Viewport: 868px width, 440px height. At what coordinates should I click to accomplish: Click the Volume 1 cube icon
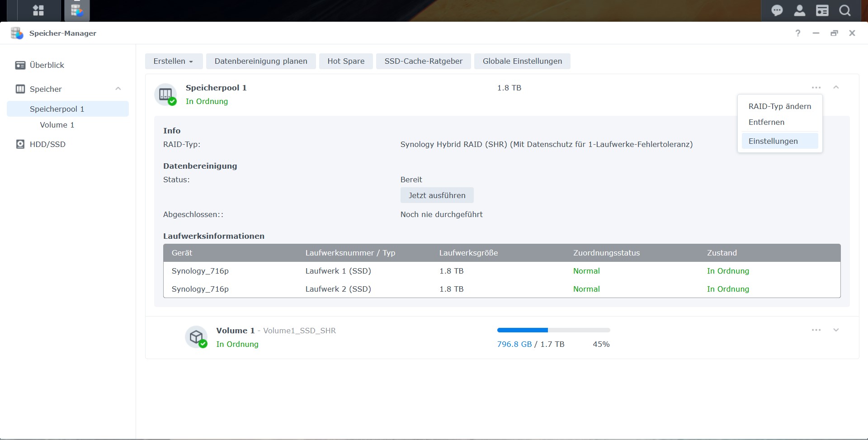[196, 337]
